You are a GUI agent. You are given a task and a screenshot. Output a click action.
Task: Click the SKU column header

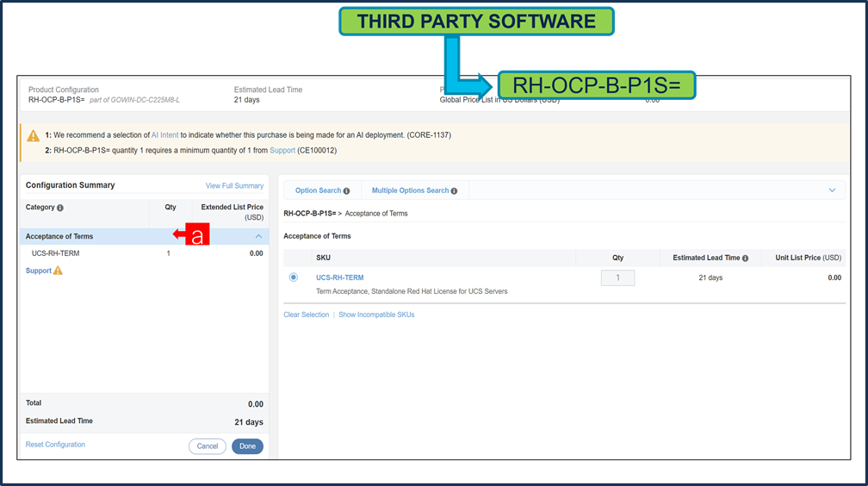[323, 258]
